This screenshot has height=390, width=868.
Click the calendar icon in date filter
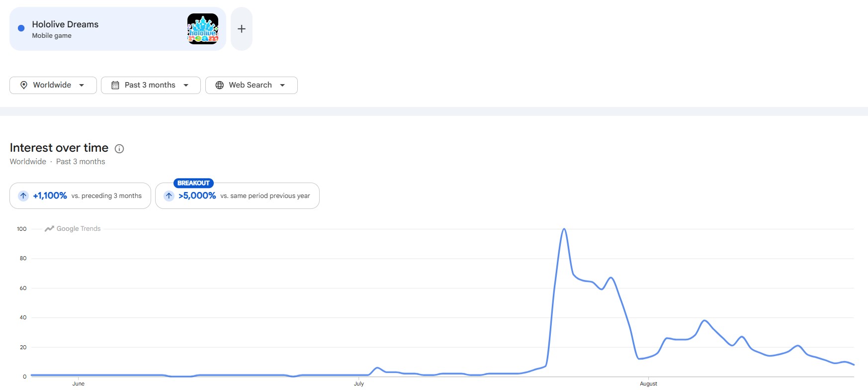(115, 85)
